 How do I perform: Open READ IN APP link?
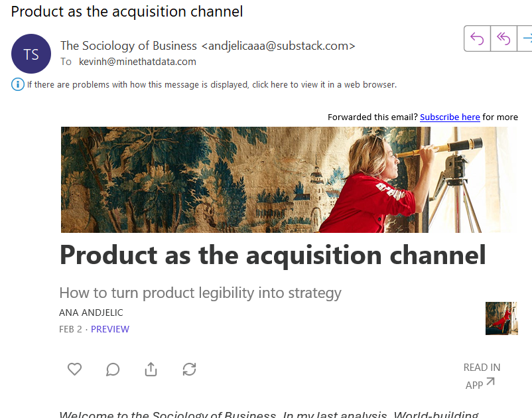pos(482,376)
